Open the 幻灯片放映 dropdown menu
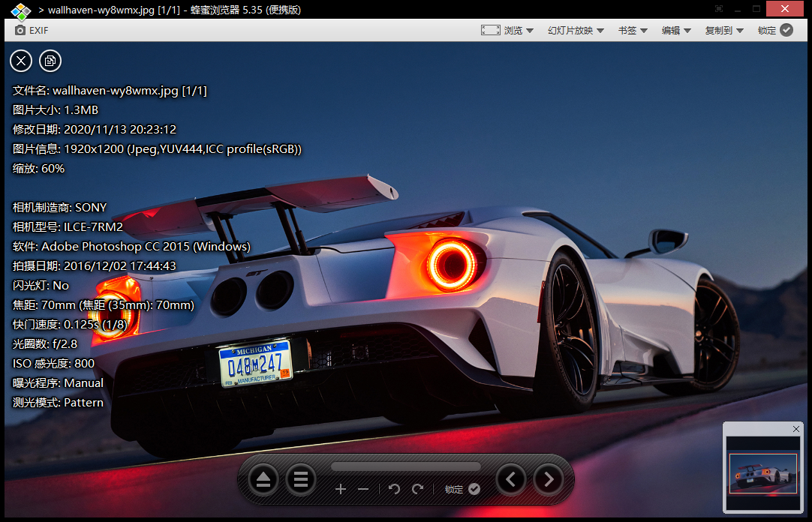 click(x=576, y=30)
